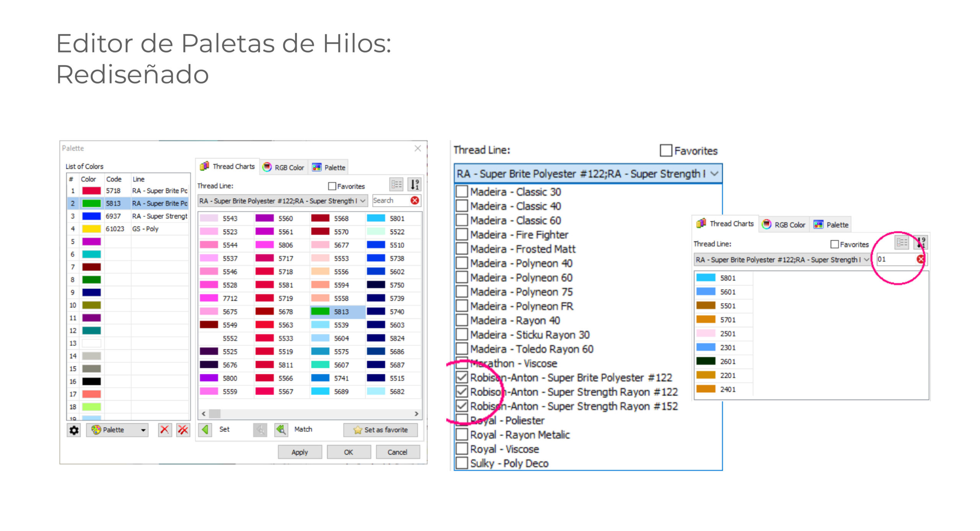This screenshot has height=531, width=980.
Task: Check Madeira - Classic 40 thread line
Action: [x=462, y=206]
